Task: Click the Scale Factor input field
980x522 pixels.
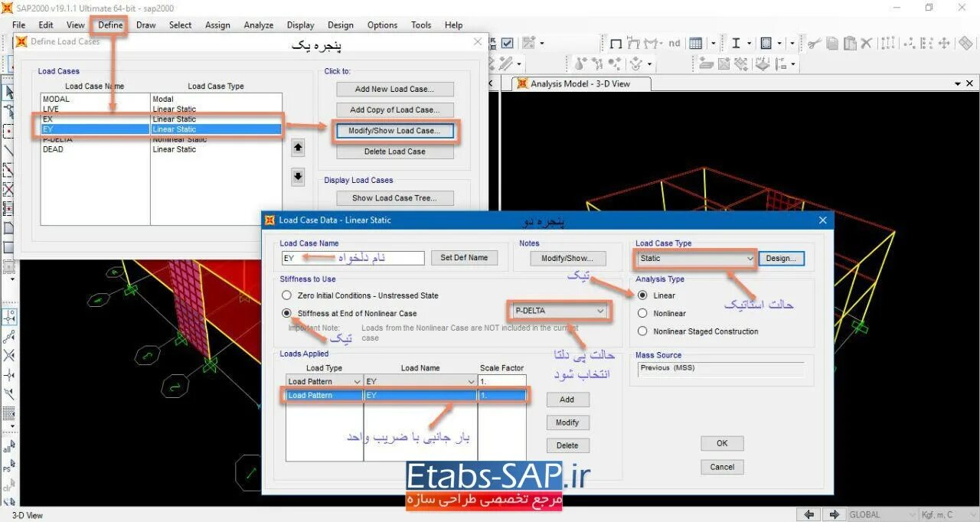Action: point(501,381)
